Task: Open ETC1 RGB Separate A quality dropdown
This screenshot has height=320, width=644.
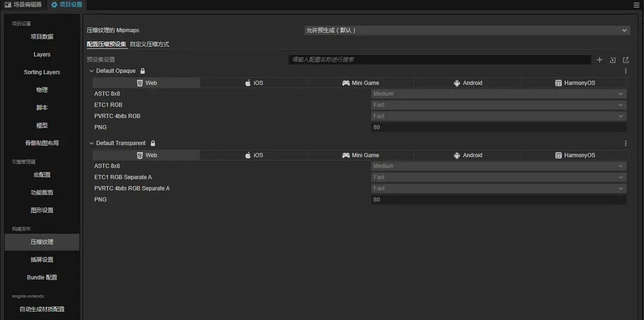Action: pyautogui.click(x=499, y=177)
